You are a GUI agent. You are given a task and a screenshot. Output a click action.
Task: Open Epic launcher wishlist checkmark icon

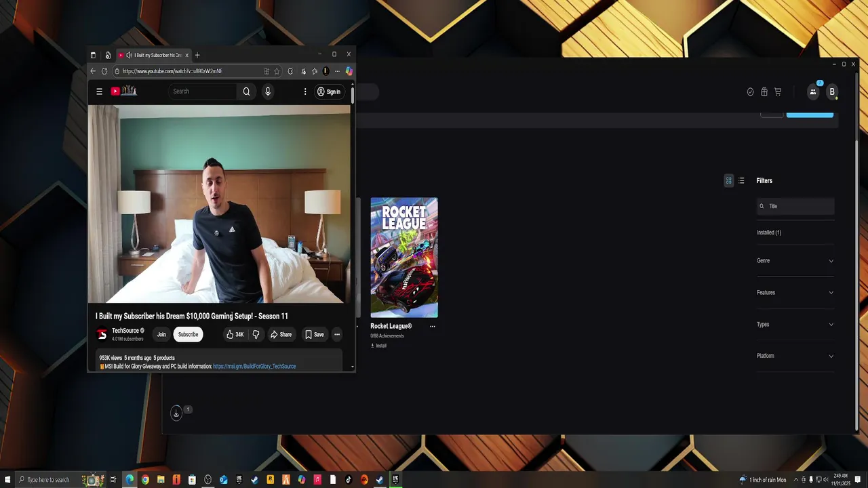(750, 91)
